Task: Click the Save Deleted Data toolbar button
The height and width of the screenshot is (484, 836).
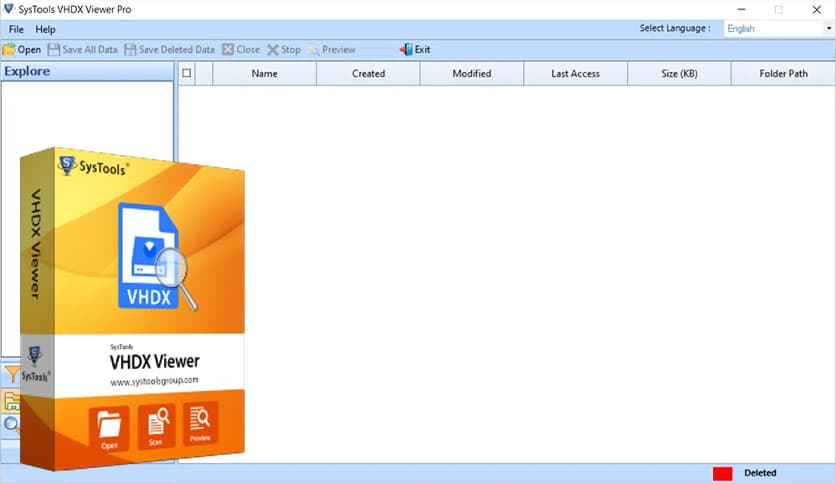Action: (170, 50)
